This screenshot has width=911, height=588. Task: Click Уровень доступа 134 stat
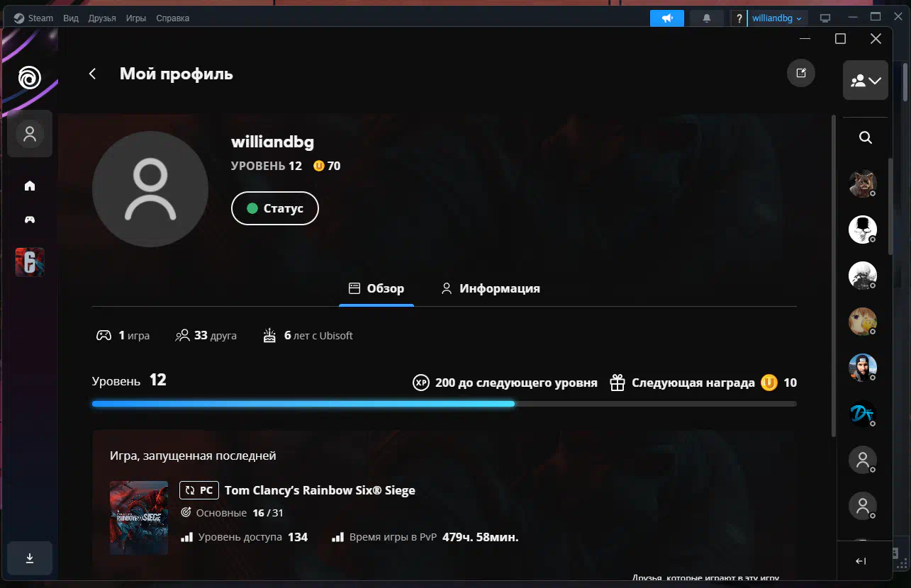click(x=245, y=537)
